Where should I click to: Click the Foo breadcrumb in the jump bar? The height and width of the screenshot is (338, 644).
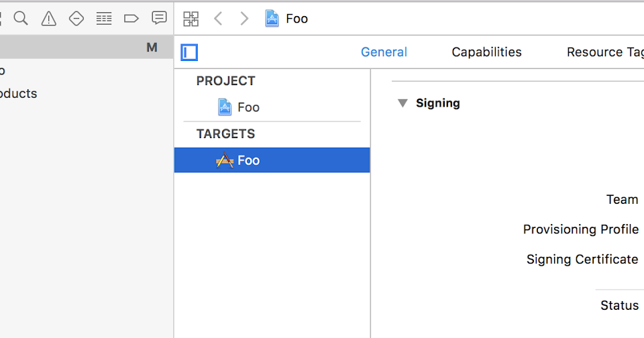point(286,19)
